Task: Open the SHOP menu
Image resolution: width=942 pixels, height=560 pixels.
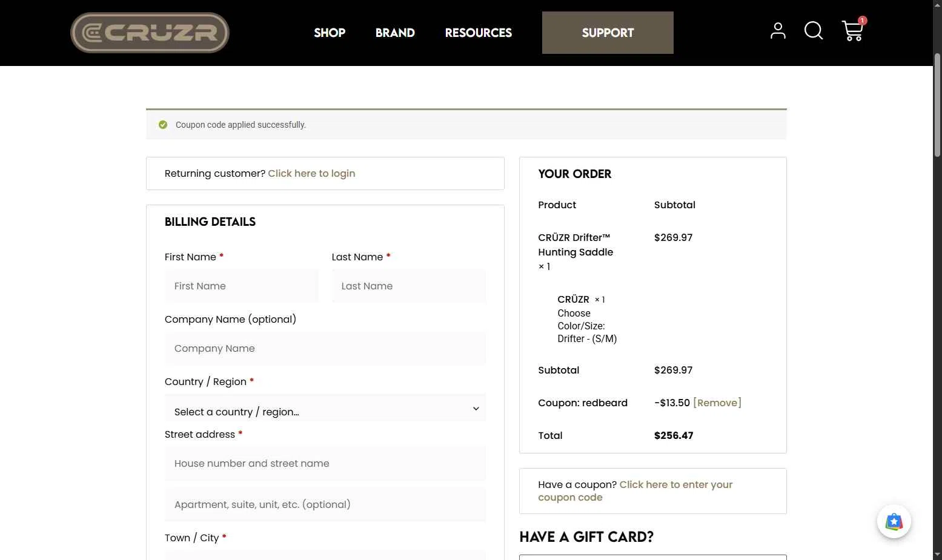Action: point(330,33)
